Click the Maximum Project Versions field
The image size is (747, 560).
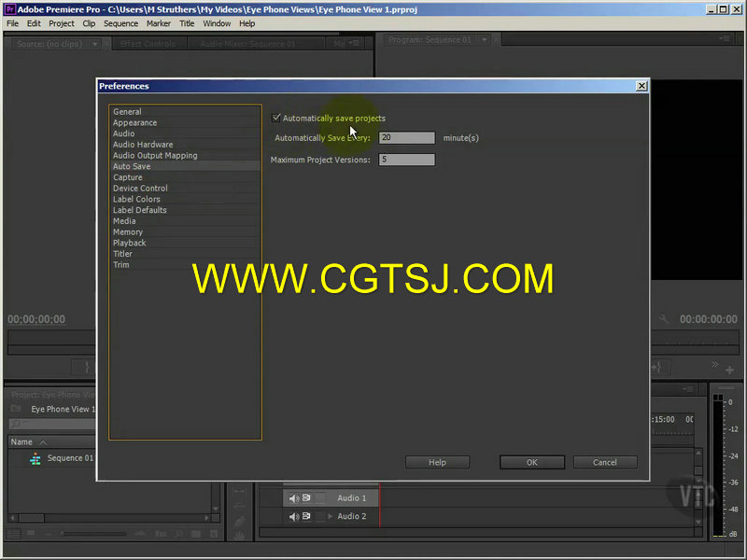406,160
